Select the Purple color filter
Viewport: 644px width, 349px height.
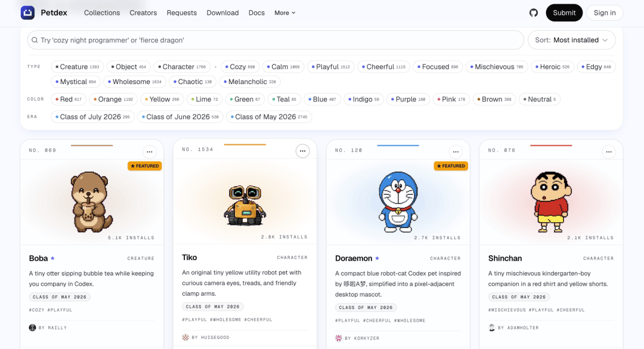click(x=408, y=99)
